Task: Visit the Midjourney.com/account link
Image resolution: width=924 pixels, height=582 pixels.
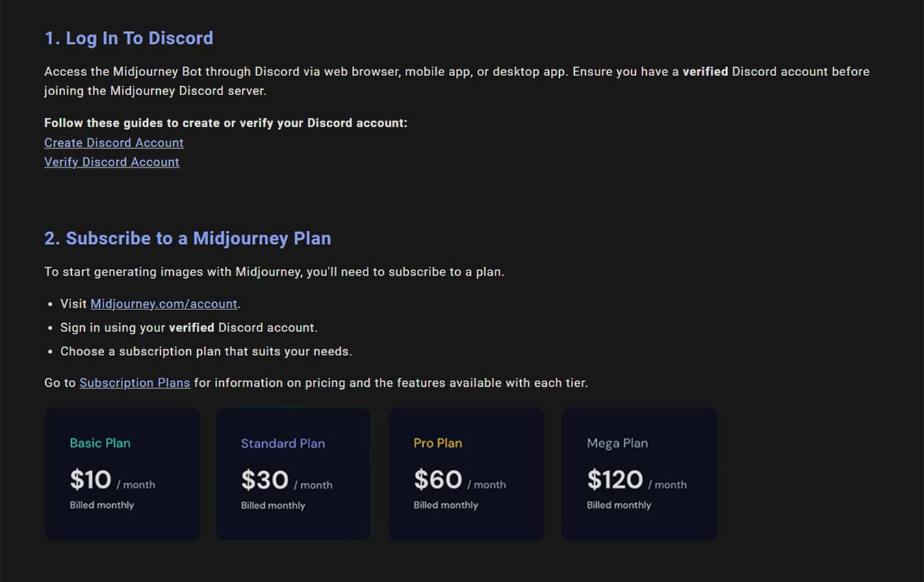Action: 164,303
